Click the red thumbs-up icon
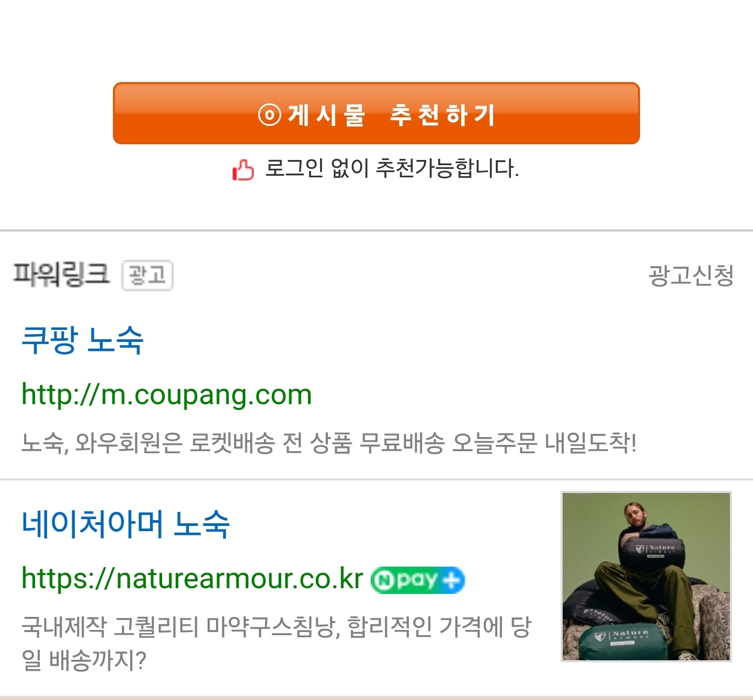Viewport: 753px width, 700px height. tap(243, 170)
